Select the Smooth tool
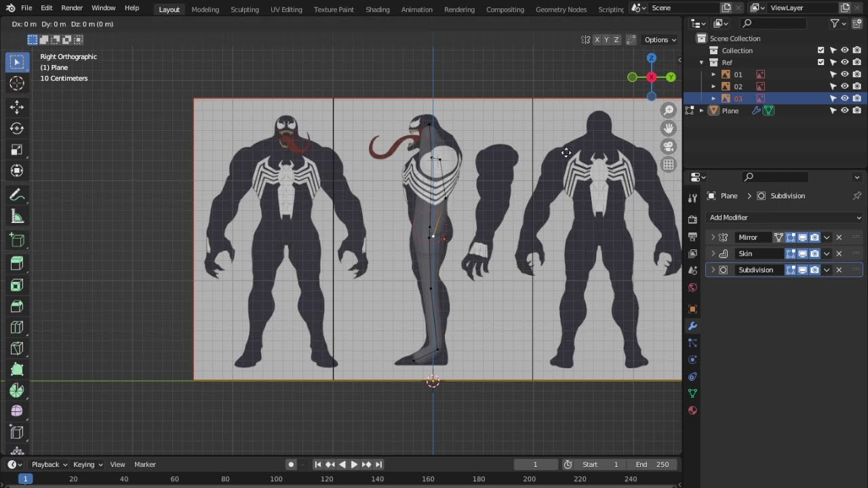 tap(17, 411)
